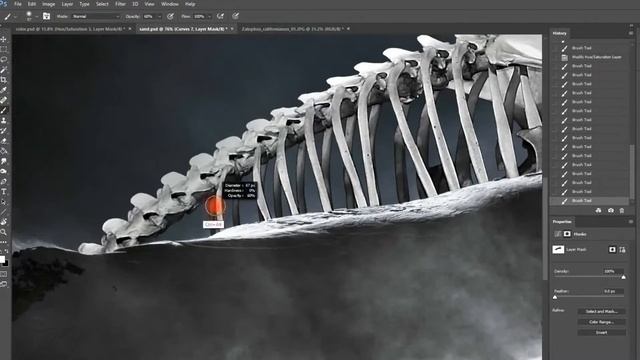The width and height of the screenshot is (640, 360).
Task: Click the Masks icon in Properties
Action: (567, 234)
